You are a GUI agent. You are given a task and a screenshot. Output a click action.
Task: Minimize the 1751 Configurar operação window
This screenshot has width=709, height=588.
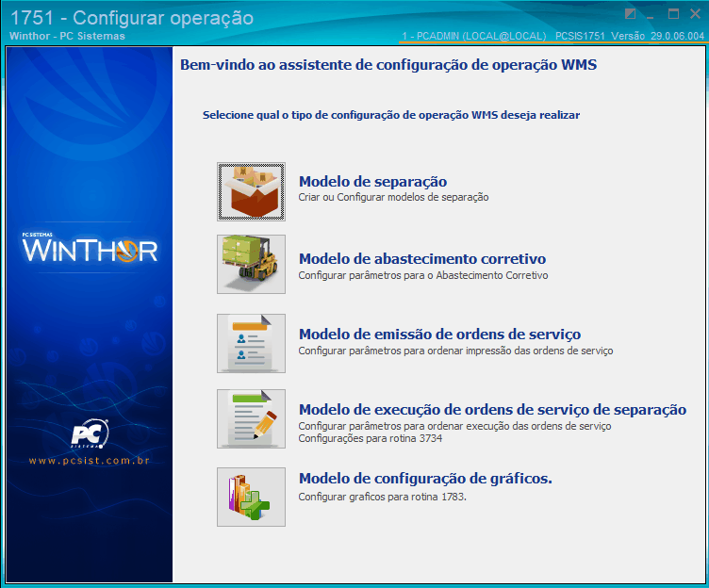pos(651,15)
